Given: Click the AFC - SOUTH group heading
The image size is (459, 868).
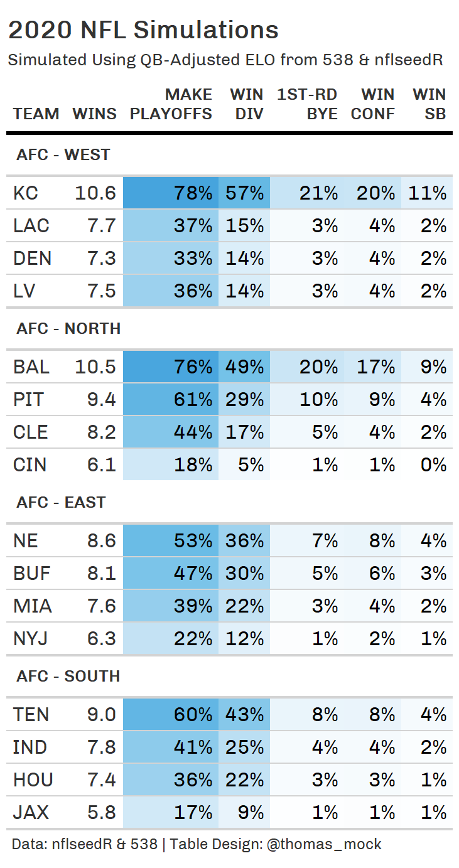Looking at the screenshot, I should point(68,676).
